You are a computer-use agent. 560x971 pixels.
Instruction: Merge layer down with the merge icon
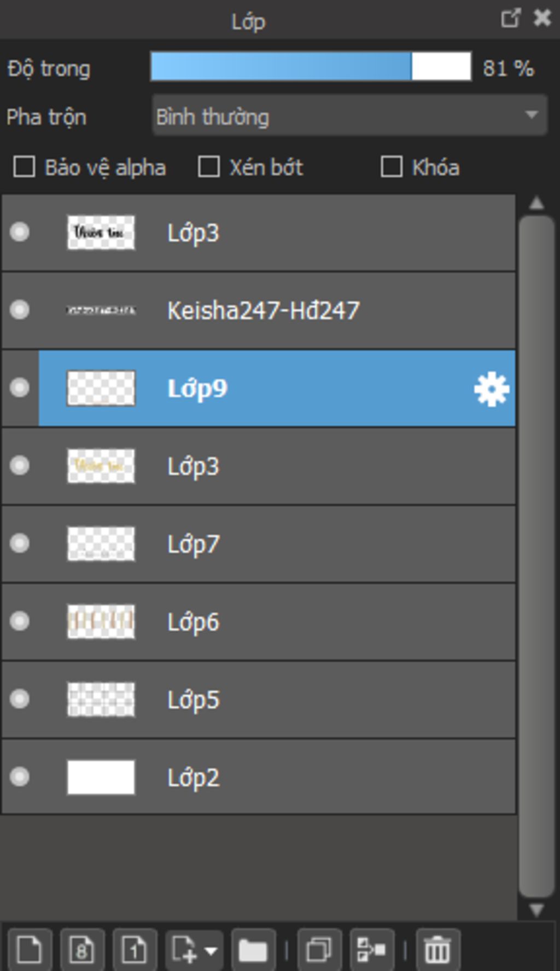pos(372,949)
